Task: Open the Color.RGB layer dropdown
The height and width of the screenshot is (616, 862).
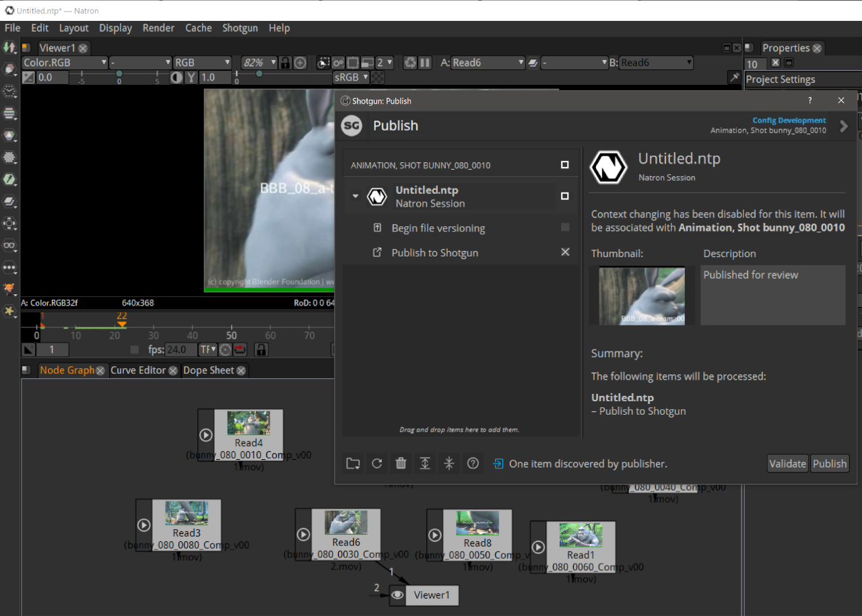Action: [65, 63]
